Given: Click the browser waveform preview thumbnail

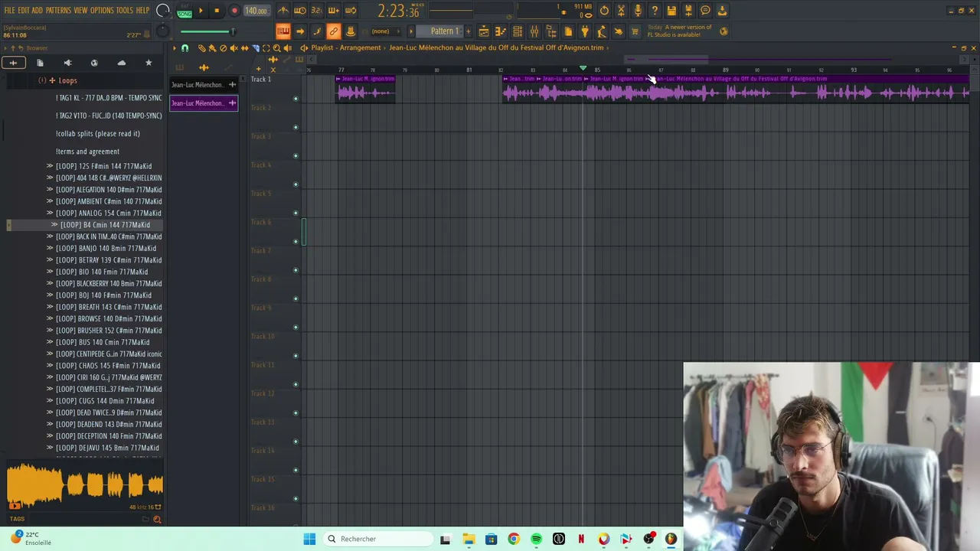Looking at the screenshot, I should 84,486.
